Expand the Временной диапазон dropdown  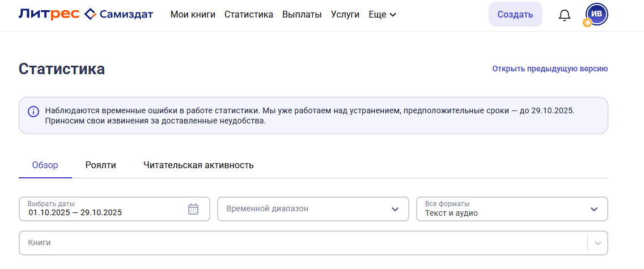click(x=313, y=209)
